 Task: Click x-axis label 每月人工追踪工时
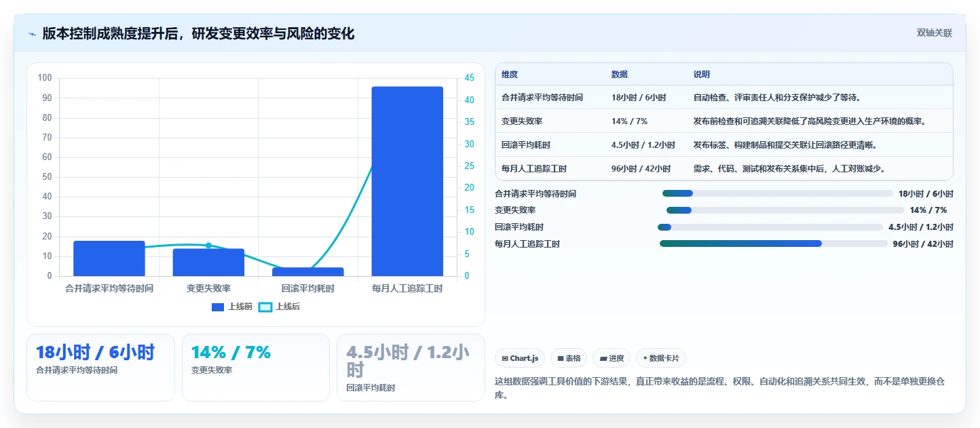(407, 288)
